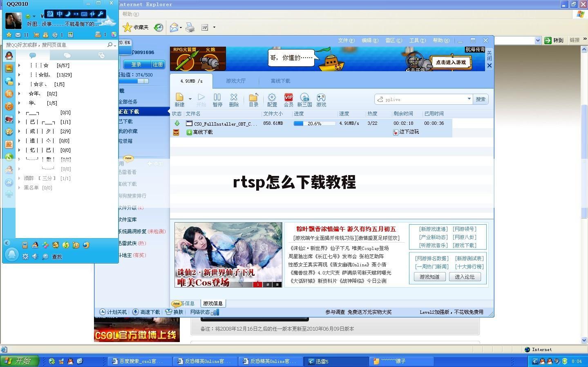This screenshot has height=367, width=588.
Task: Open the 目录 folder icon in Thunder toolbar
Action: pyautogui.click(x=253, y=97)
